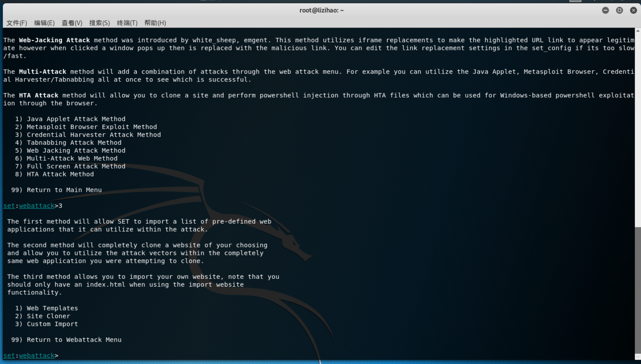The width and height of the screenshot is (641, 364).
Task: Open the 搜索(S) menu
Action: click(x=100, y=23)
